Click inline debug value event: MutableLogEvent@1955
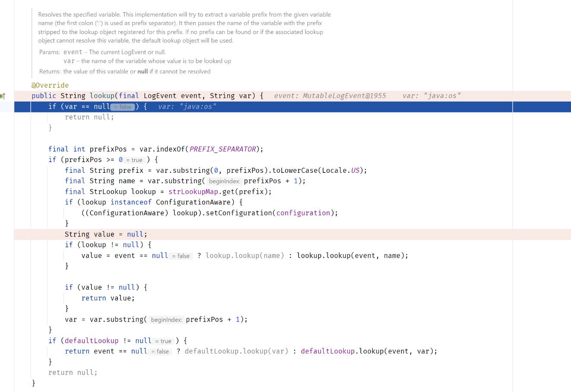 (330, 96)
